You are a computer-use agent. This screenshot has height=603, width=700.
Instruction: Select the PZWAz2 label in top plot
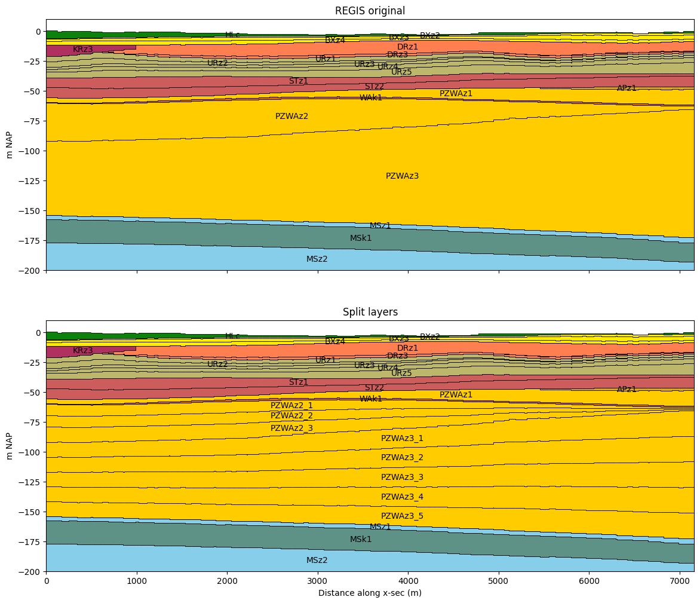291,116
